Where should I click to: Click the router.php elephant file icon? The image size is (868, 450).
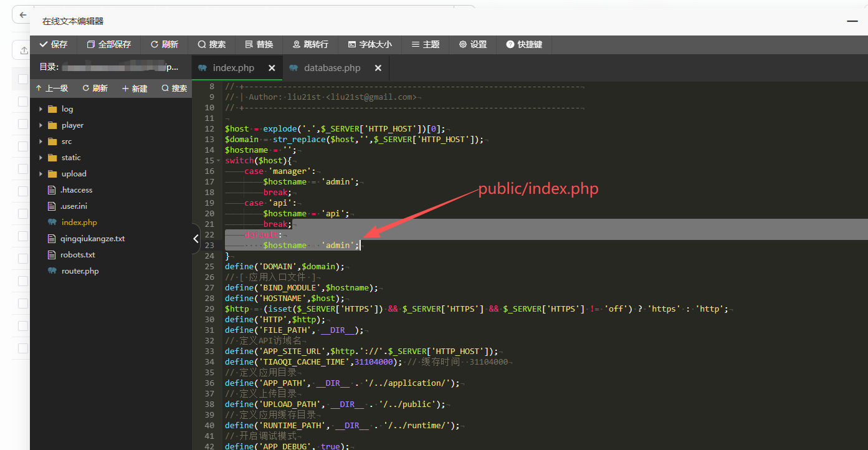52,271
